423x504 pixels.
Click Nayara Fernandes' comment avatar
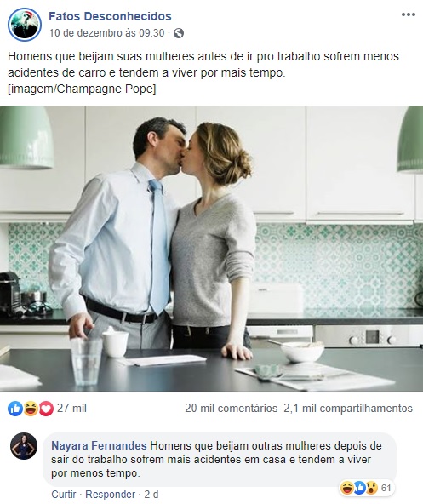(x=24, y=446)
